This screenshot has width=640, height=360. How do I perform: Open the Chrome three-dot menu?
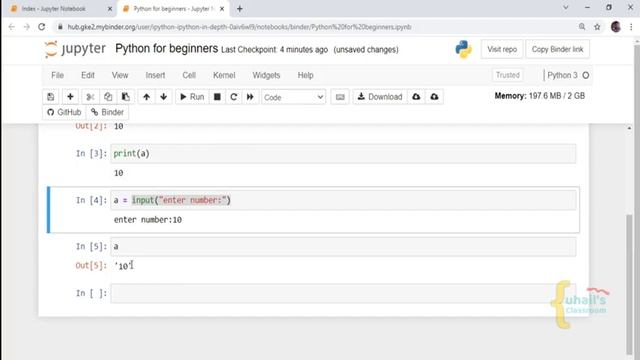631,27
